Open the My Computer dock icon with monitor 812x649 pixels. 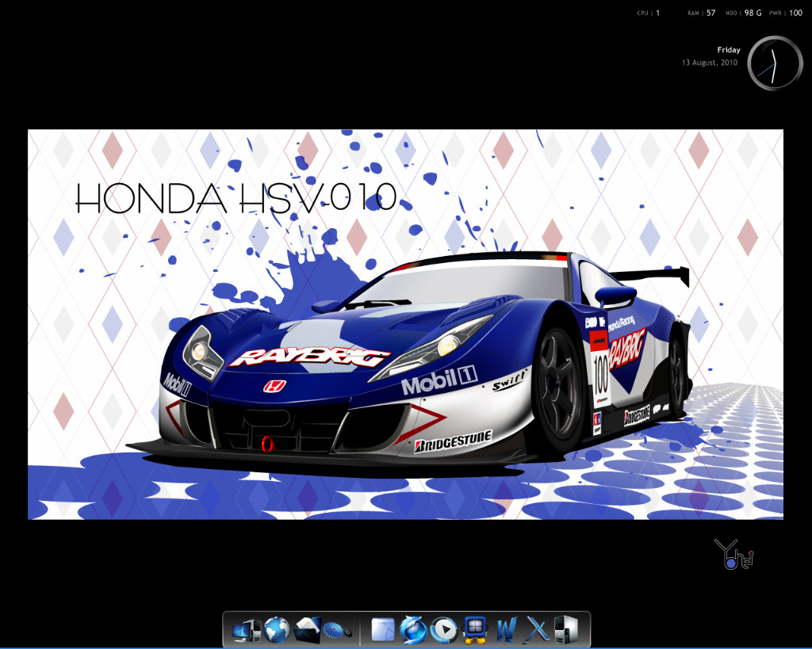pyautogui.click(x=247, y=630)
